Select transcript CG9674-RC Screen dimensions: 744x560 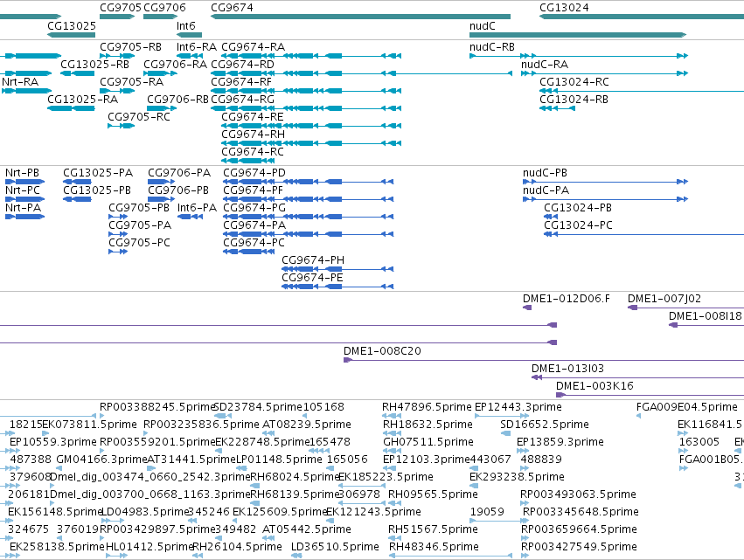(x=253, y=152)
